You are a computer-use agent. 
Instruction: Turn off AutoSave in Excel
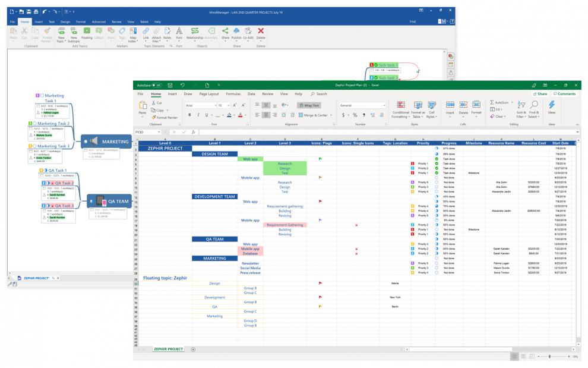pyautogui.click(x=156, y=85)
